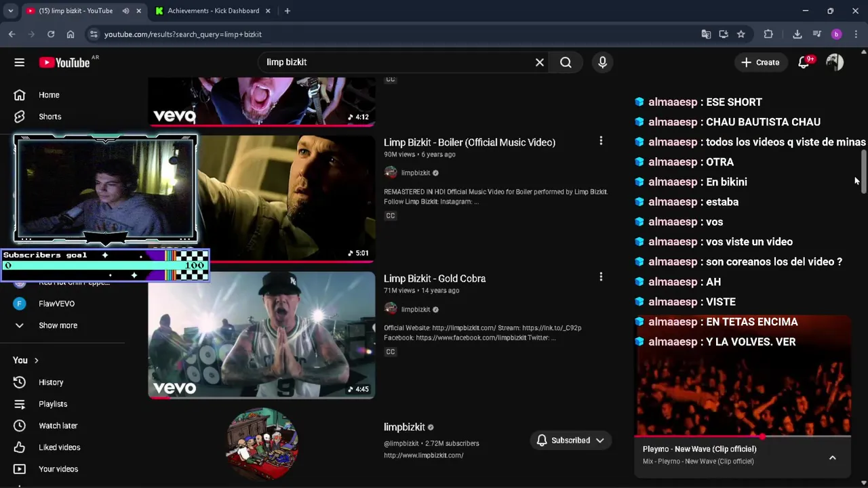Click the magnifier search button
This screenshot has width=868, height=488.
coord(566,62)
